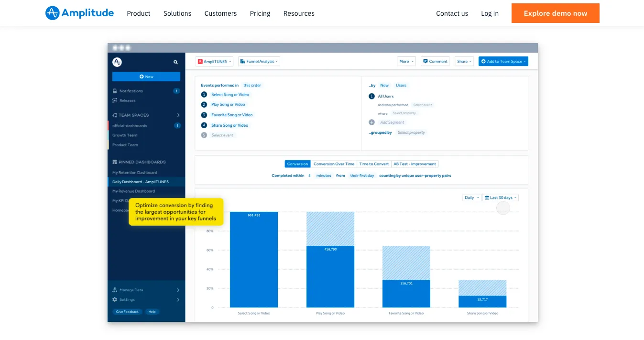Image resolution: width=644 pixels, height=340 pixels.
Task: Click the Log in link
Action: point(490,13)
